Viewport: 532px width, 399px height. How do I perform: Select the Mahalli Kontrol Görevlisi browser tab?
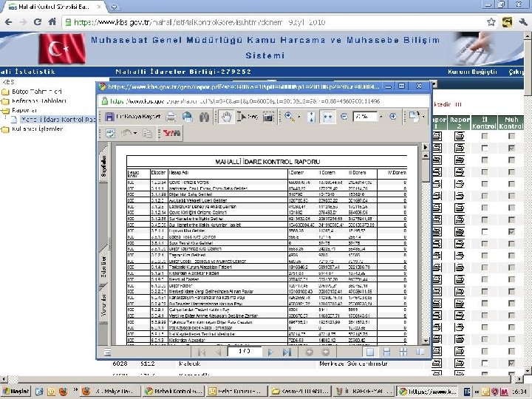click(x=54, y=7)
